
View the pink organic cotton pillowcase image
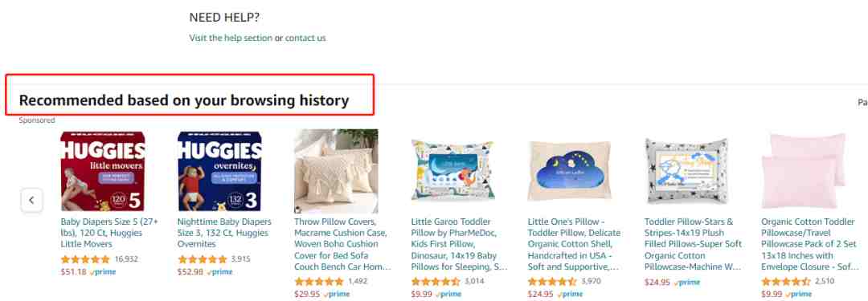tap(803, 171)
